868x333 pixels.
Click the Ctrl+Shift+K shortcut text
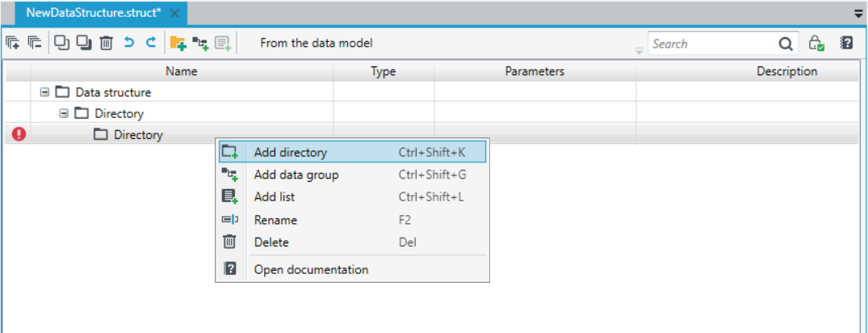432,152
